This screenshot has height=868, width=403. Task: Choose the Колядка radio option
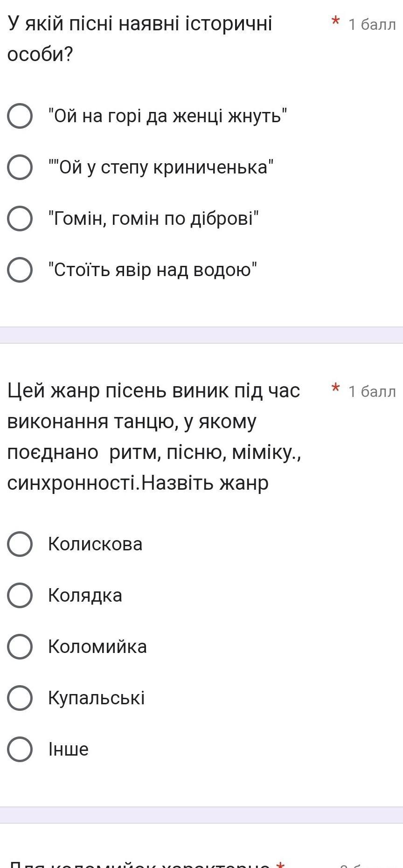tap(20, 596)
